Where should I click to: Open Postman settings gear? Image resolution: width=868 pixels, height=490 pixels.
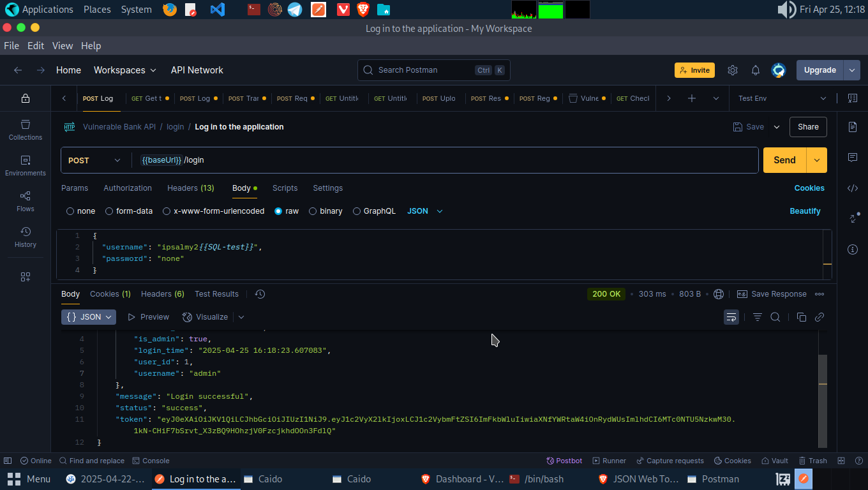click(733, 70)
